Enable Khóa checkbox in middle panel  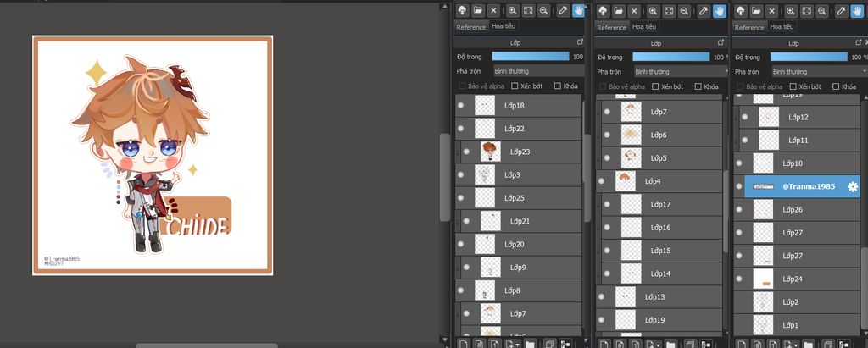[698, 86]
